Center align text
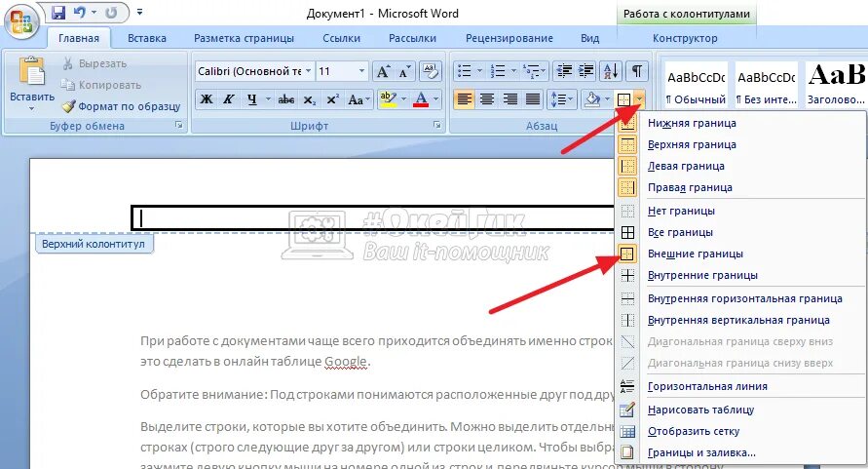 (487, 99)
